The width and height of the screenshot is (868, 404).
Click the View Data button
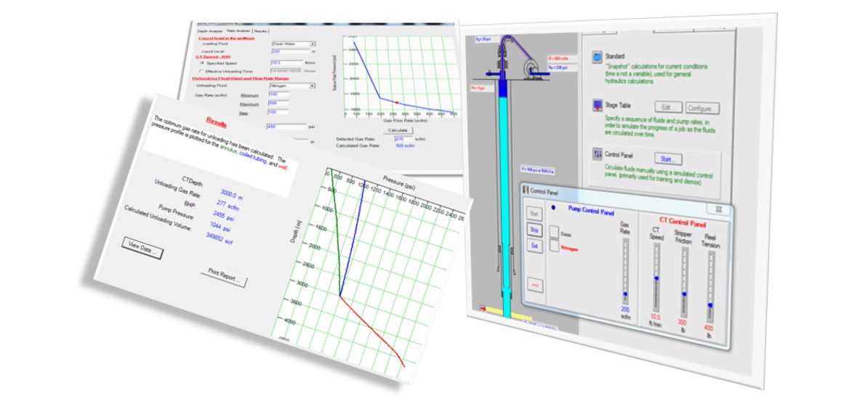[143, 252]
